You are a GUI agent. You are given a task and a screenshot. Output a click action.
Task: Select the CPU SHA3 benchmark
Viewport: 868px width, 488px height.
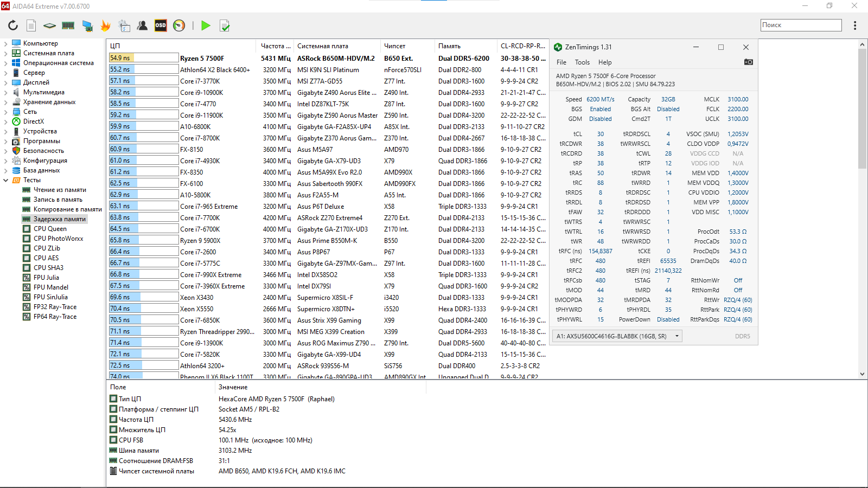[x=48, y=268]
